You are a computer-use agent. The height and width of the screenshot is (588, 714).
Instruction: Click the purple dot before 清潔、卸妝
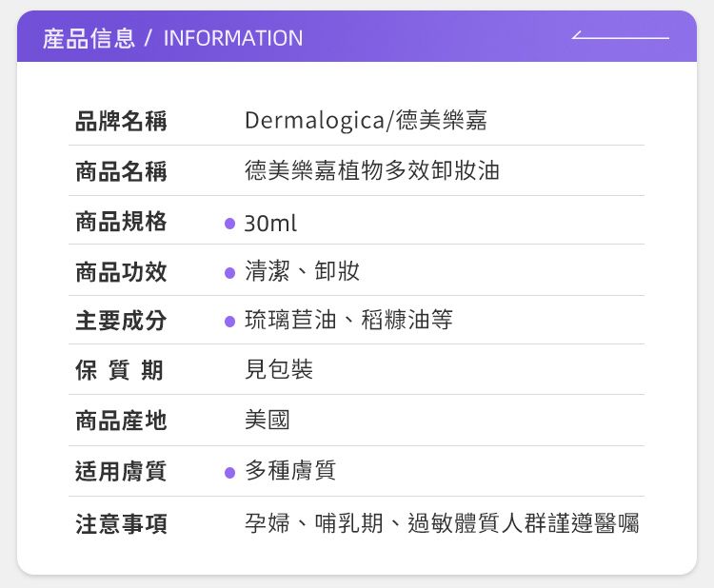[229, 273]
